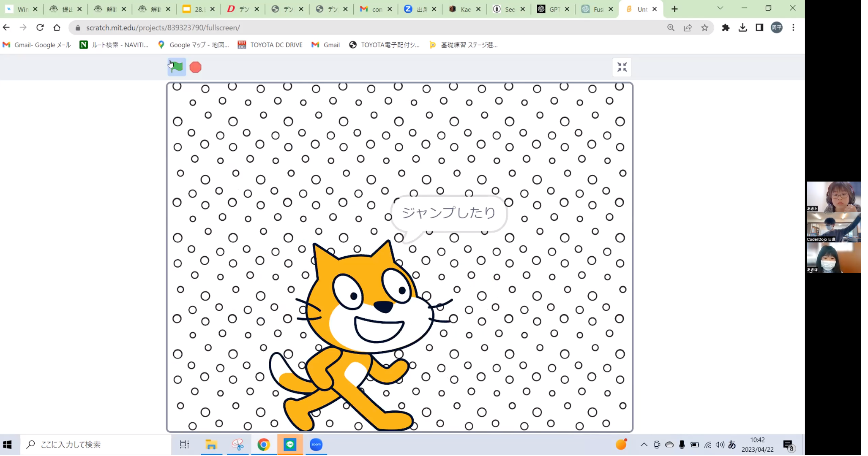Select the あきと Zoom video thumbnail
Image resolution: width=868 pixels, height=456 pixels.
[833, 197]
